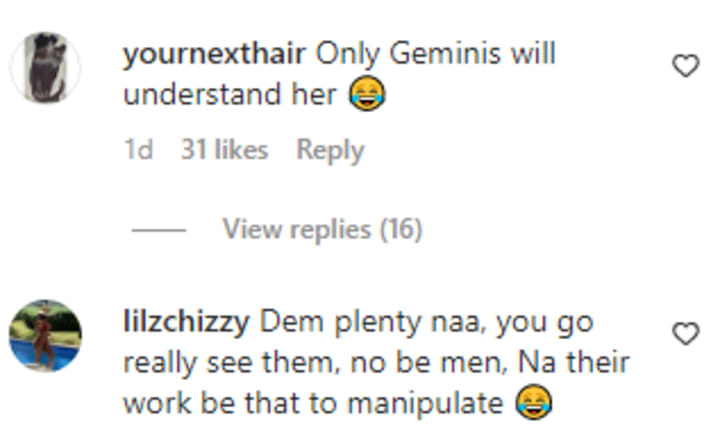Click the text 'work be that to manipulate'

(313, 403)
